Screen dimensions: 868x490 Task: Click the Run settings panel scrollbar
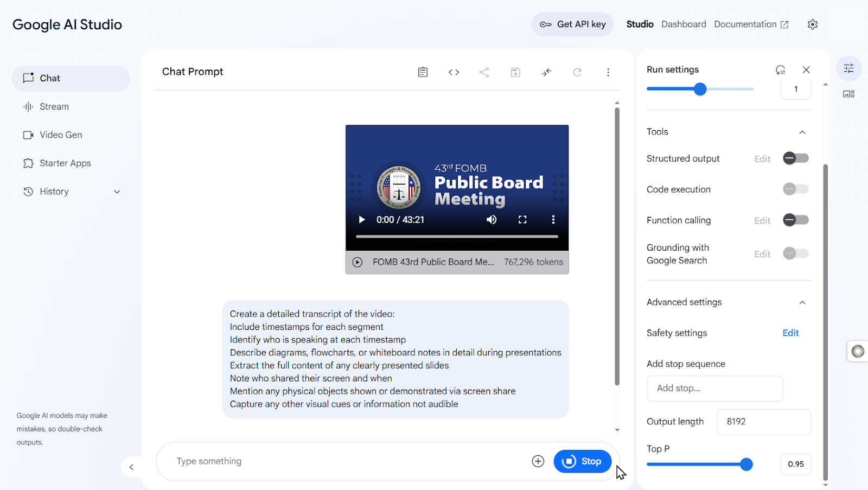[x=826, y=322]
